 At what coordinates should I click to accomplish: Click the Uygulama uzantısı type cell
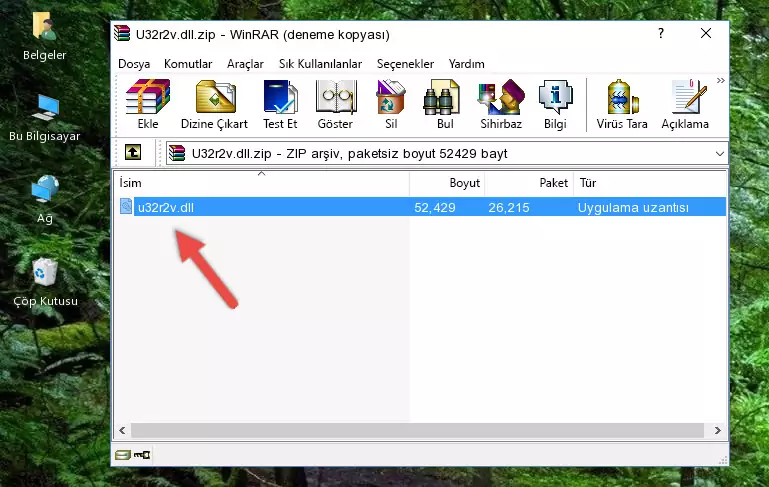633,207
